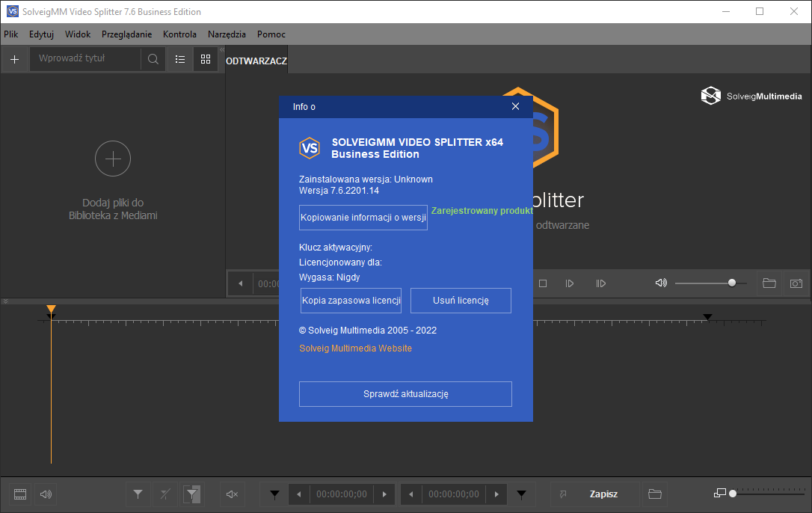This screenshot has height=513, width=812.
Task: Click the muted speaker icon in bottom bar
Action: point(232,494)
